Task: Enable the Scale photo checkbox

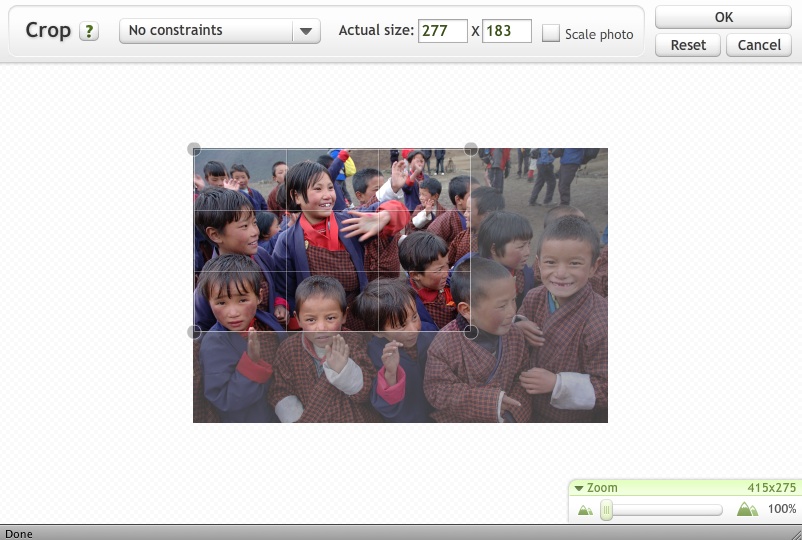Action: click(550, 33)
